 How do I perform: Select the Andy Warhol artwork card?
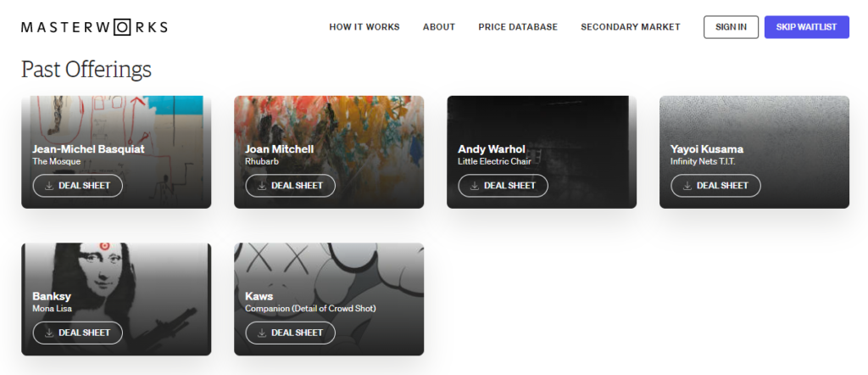[x=542, y=152]
